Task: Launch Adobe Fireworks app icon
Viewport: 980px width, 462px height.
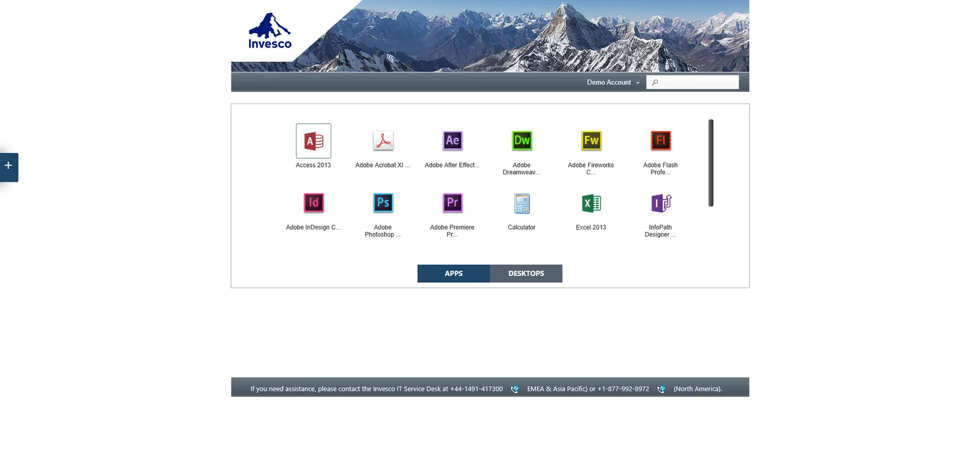Action: tap(591, 141)
